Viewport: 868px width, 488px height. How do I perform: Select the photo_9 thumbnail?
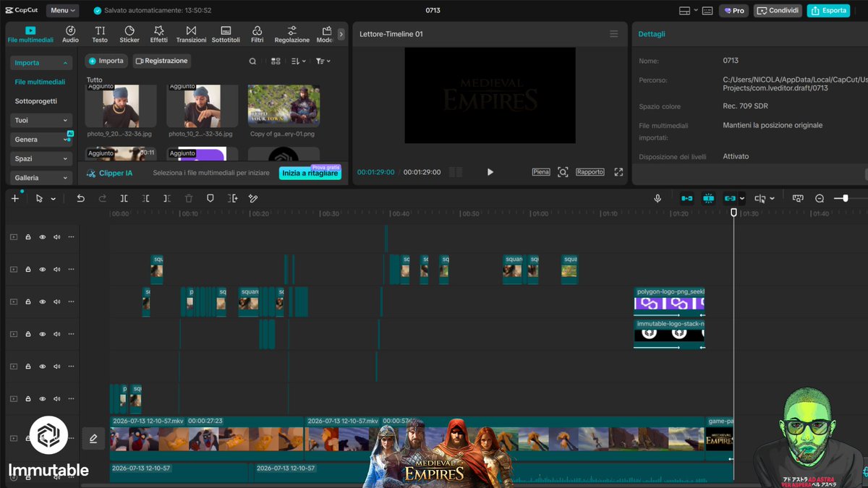(x=121, y=106)
